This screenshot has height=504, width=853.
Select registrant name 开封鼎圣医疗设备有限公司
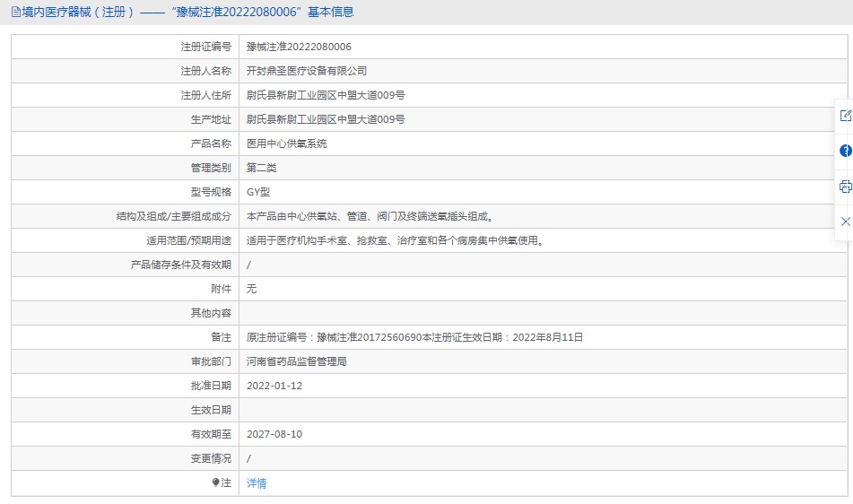pyautogui.click(x=306, y=71)
